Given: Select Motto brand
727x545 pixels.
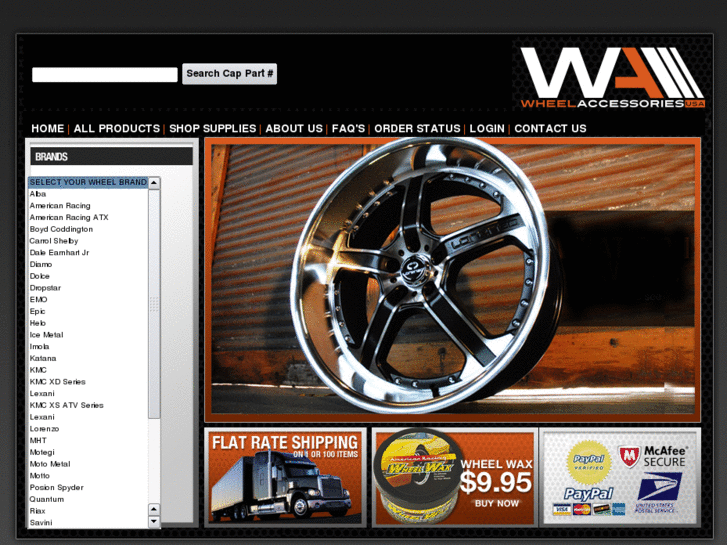Looking at the screenshot, I should click(88, 476).
